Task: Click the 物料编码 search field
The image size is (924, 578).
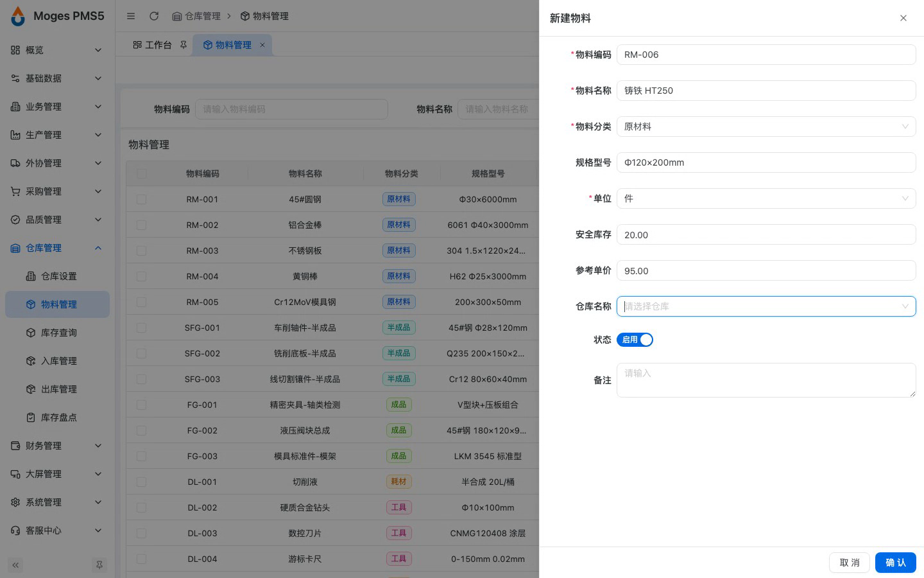Action: coord(291,109)
